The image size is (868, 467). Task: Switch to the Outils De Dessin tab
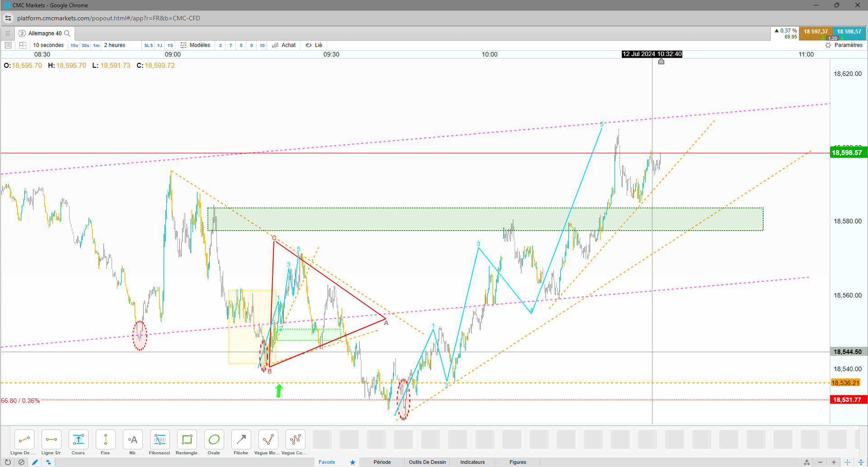click(427, 462)
